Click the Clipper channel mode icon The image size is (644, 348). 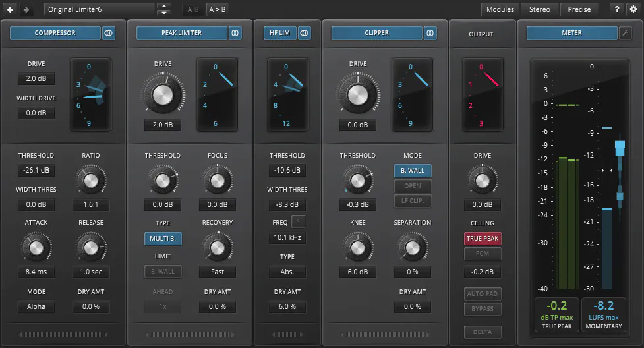coord(430,33)
